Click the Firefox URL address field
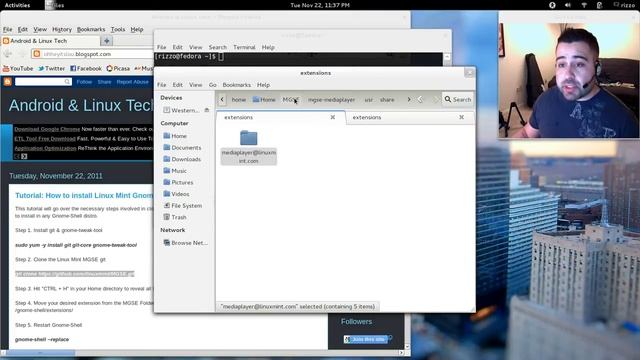Image resolution: width=640 pixels, height=360 pixels. [x=92, y=54]
